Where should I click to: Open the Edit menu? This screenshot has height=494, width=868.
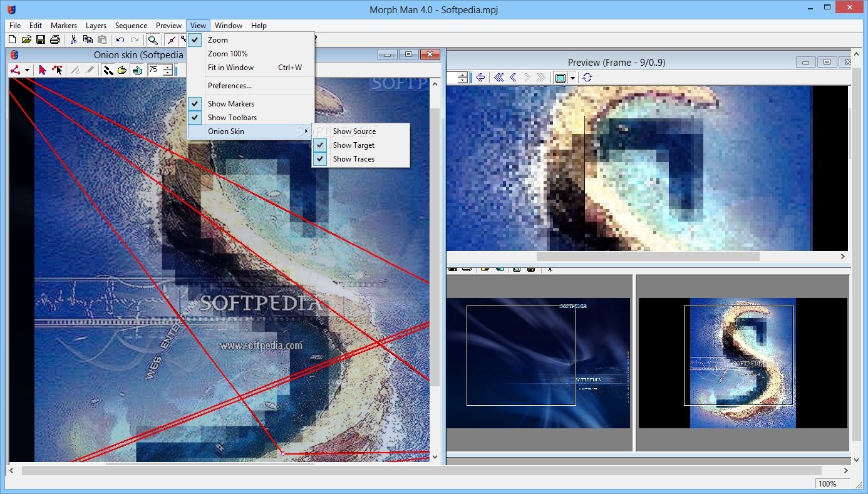coord(36,26)
